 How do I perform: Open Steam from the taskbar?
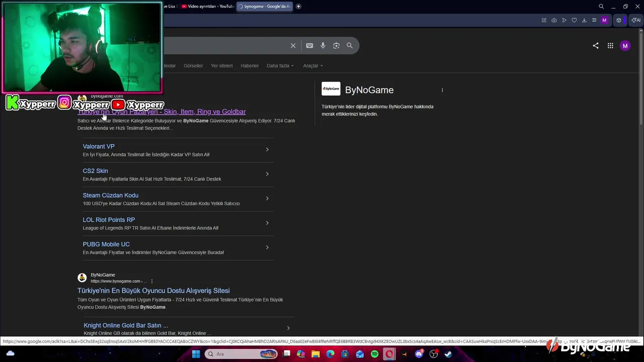point(448,354)
